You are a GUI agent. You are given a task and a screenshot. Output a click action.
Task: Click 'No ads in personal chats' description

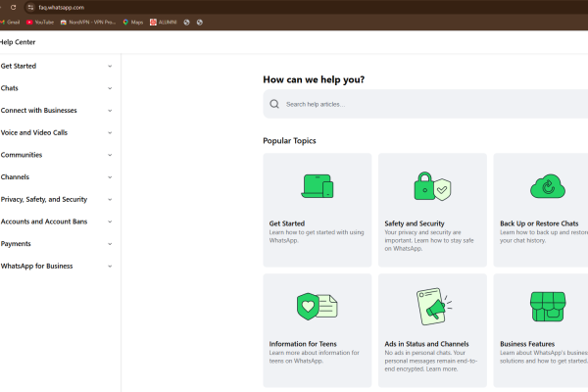click(431, 361)
